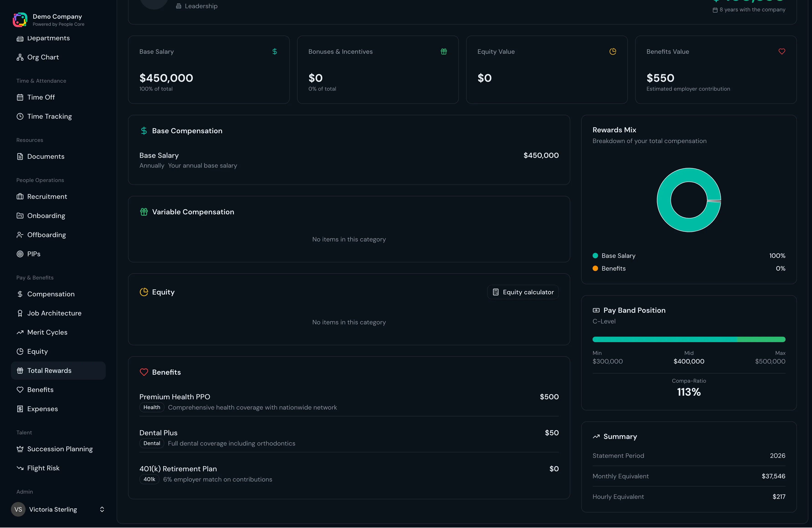Click the Rewards Mix donut chart
Viewport: 812px width, 528px height.
(664, 200)
